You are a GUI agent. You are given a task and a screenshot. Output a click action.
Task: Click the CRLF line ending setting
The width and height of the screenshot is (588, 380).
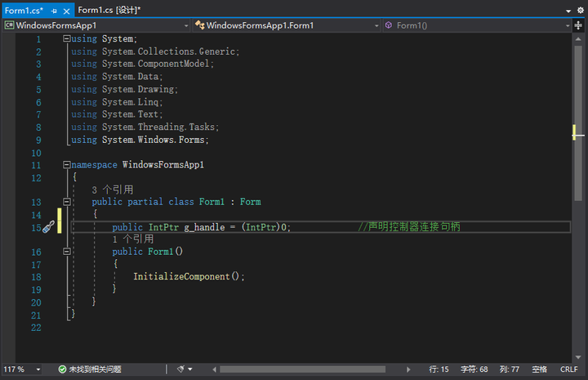[x=569, y=369]
